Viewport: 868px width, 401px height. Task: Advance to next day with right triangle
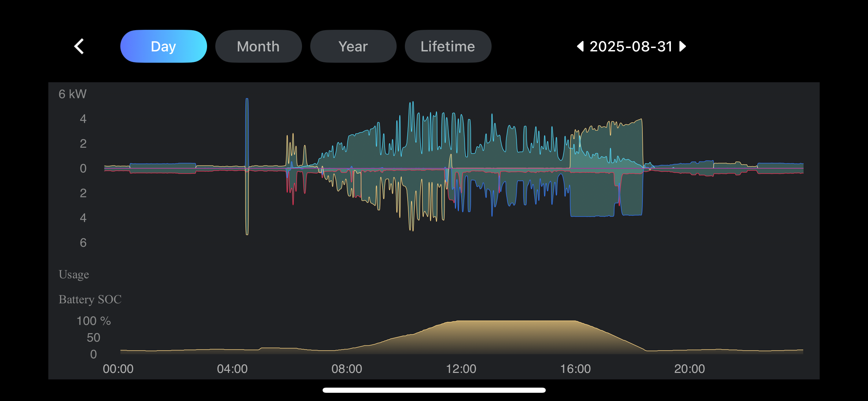coord(683,46)
